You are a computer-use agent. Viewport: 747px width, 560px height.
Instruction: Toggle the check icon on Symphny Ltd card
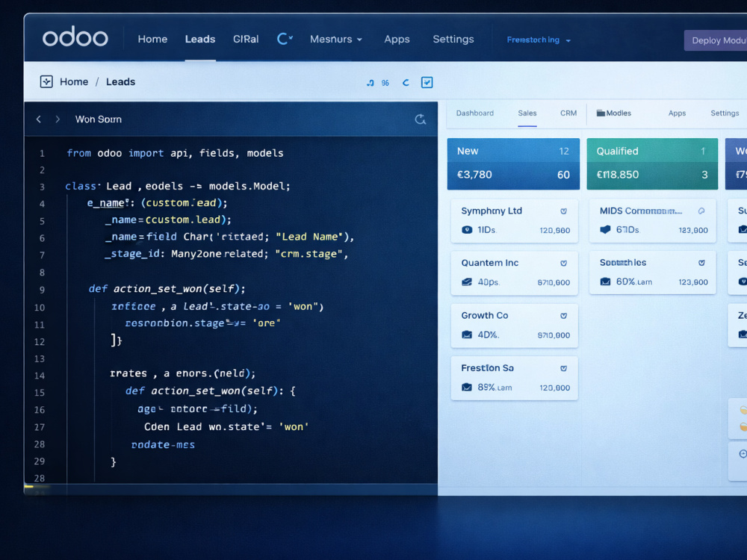[563, 211]
